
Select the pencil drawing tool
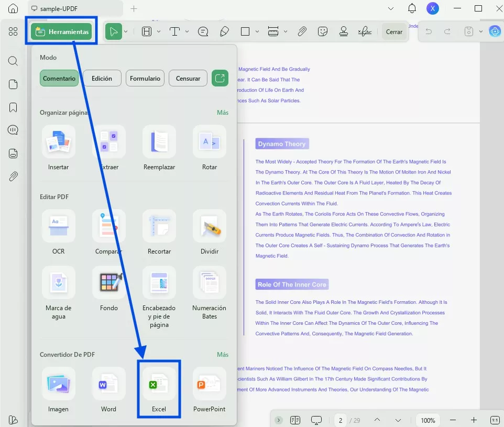[224, 31]
